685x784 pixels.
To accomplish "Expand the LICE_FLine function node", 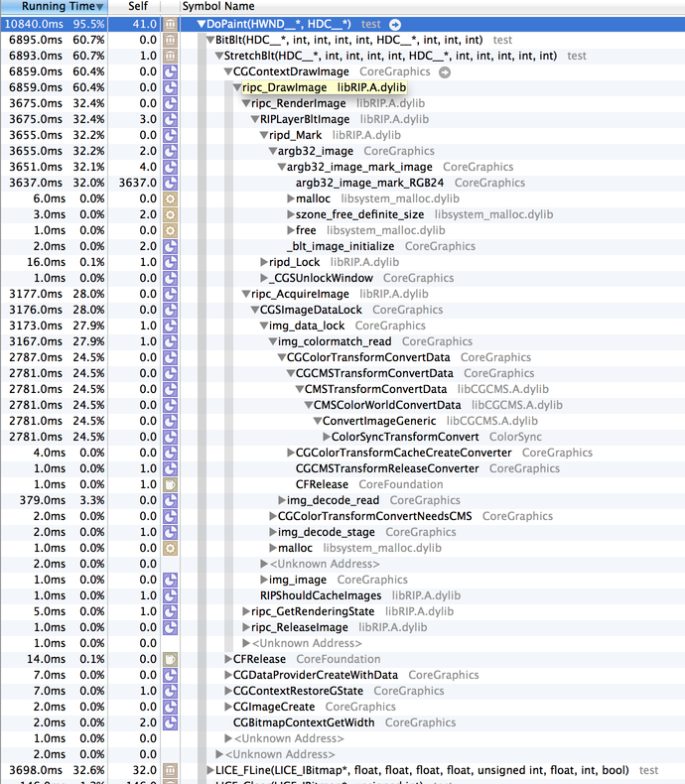I will (x=209, y=770).
